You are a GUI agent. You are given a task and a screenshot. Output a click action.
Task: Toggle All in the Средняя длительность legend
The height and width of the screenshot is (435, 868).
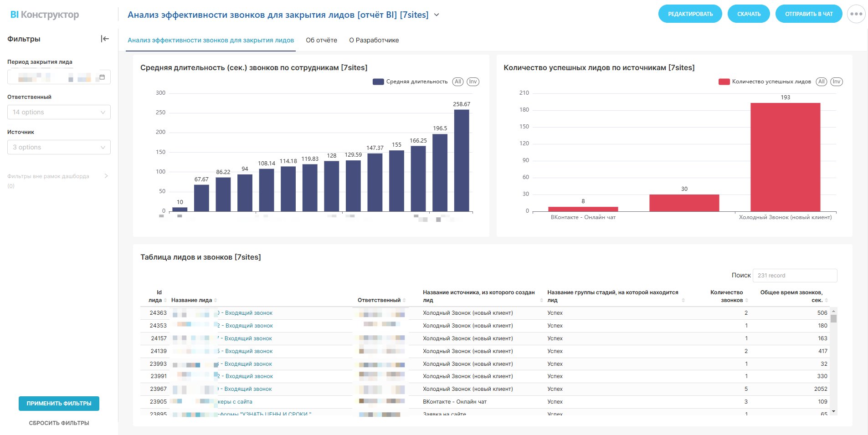click(458, 82)
